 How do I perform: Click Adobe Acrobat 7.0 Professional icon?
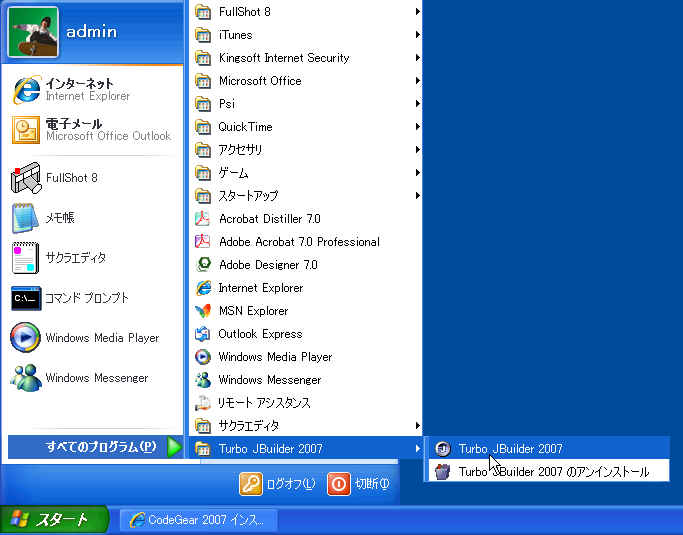pyautogui.click(x=203, y=242)
